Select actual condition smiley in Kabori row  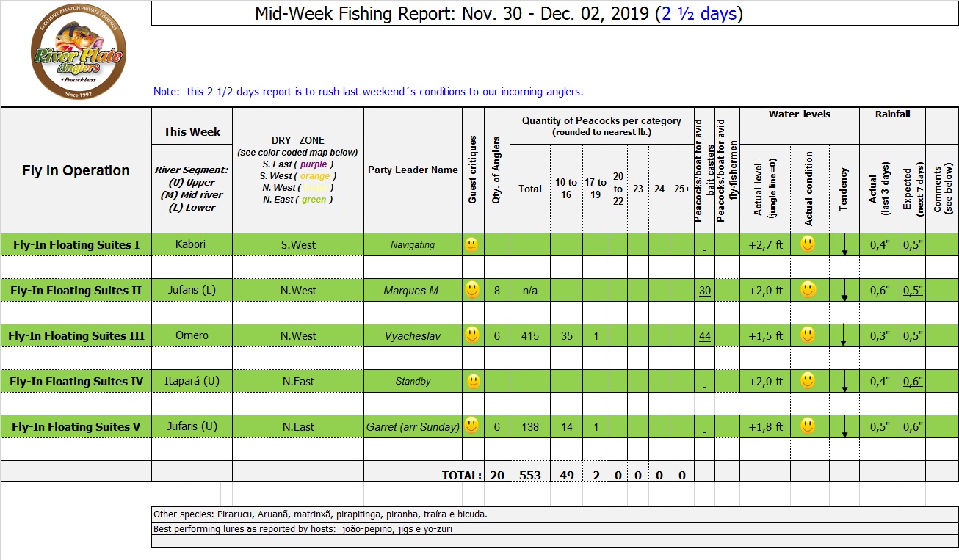tap(808, 245)
